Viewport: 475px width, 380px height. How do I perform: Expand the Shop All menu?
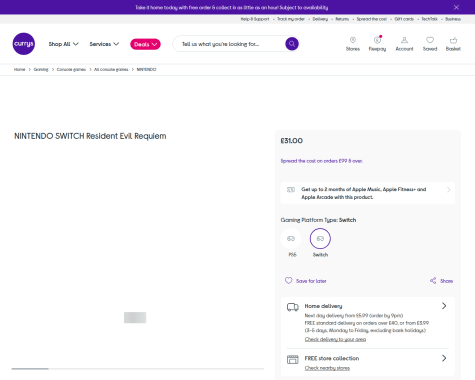(63, 44)
